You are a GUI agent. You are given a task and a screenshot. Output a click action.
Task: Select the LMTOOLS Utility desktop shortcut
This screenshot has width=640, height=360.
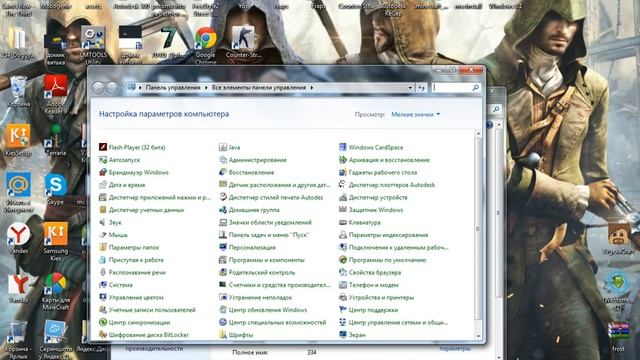click(93, 45)
